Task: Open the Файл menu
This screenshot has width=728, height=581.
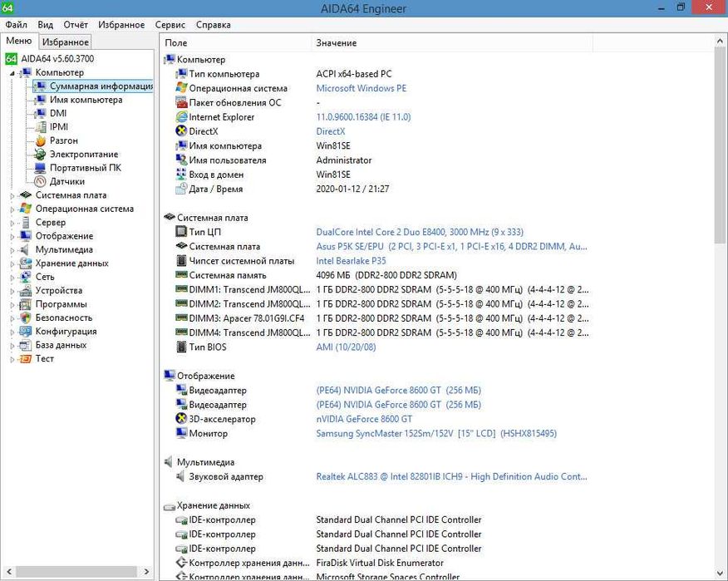Action: [17, 25]
